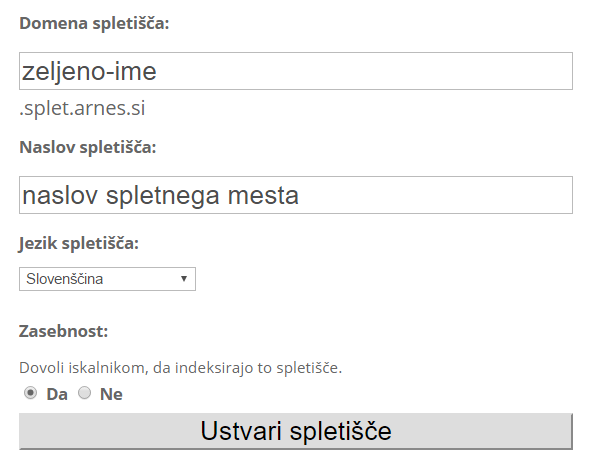The width and height of the screenshot is (591, 452).
Task: Focus the Naslov spletišča text box
Action: click(x=296, y=195)
